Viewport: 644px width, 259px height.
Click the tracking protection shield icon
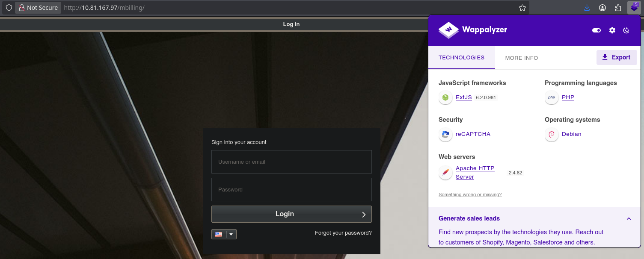click(x=9, y=8)
